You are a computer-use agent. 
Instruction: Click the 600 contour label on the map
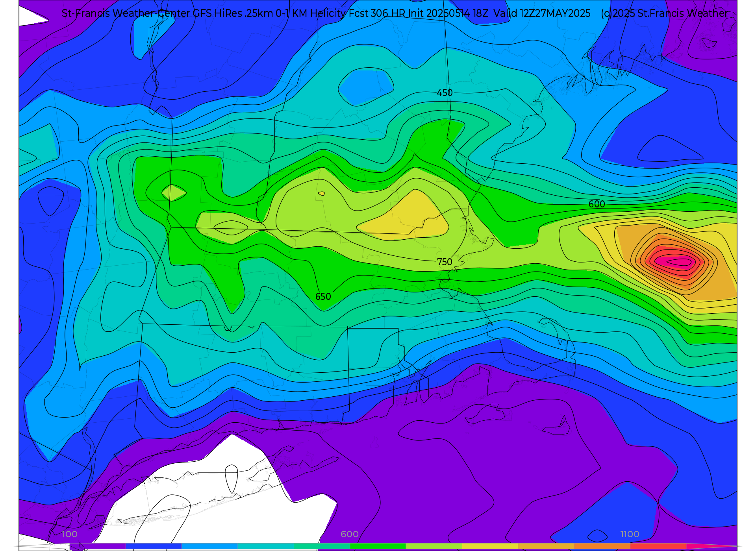pos(597,204)
